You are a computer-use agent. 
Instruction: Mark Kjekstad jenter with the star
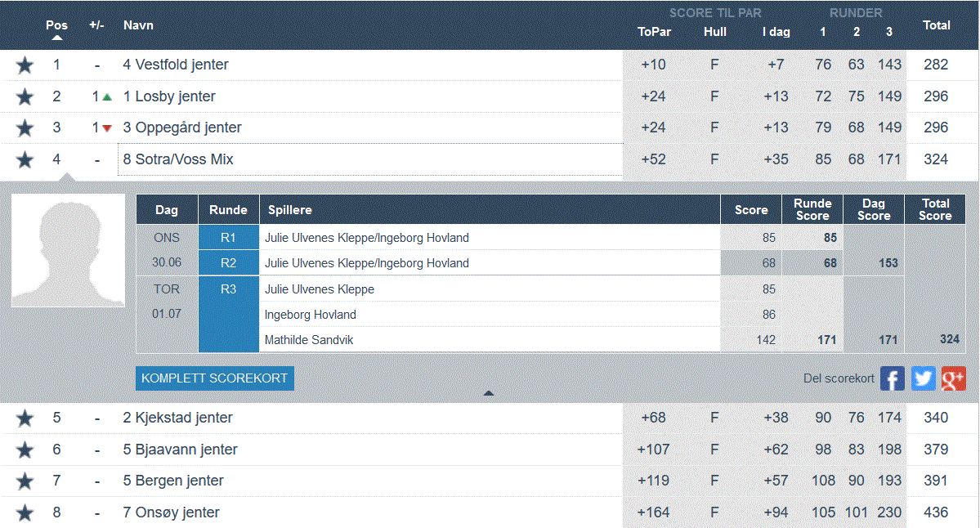point(25,418)
